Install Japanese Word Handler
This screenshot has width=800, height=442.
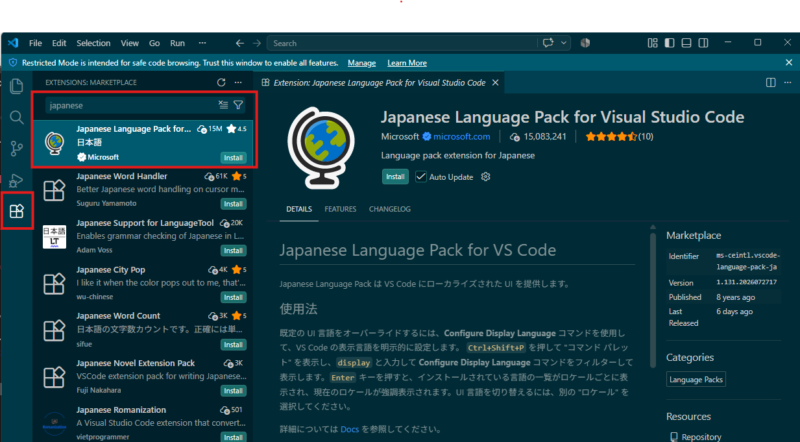(x=233, y=204)
